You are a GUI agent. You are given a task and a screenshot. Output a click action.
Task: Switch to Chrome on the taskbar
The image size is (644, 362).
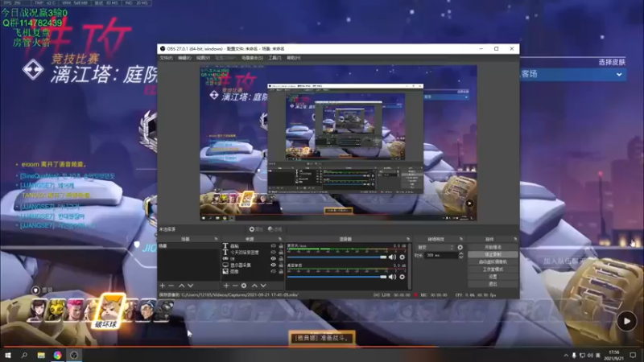57,355
